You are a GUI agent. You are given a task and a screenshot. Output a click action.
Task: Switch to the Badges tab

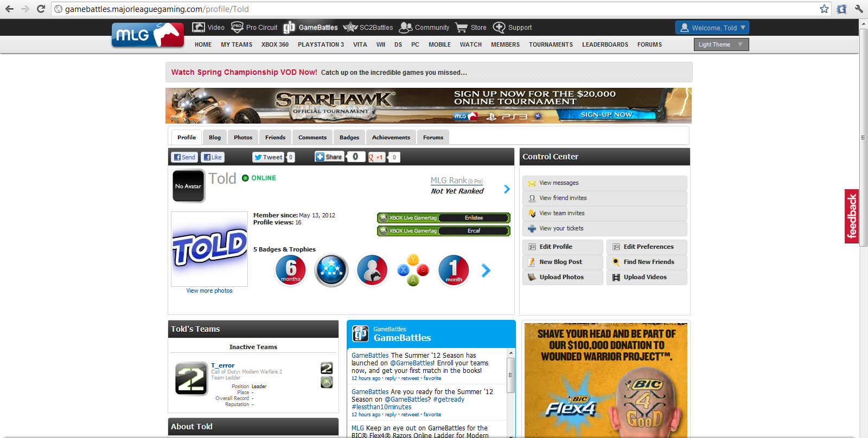[x=349, y=137]
